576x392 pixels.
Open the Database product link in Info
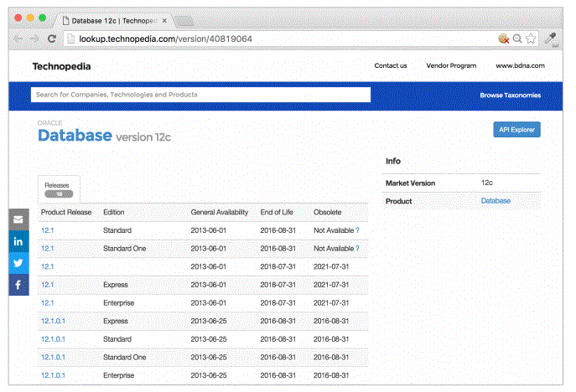pos(496,201)
